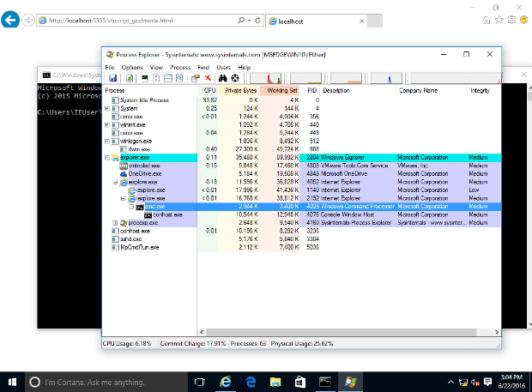Open Action Center notification icon in tray
Image resolution: width=532 pixels, height=392 pixels.
pyautogui.click(x=487, y=383)
